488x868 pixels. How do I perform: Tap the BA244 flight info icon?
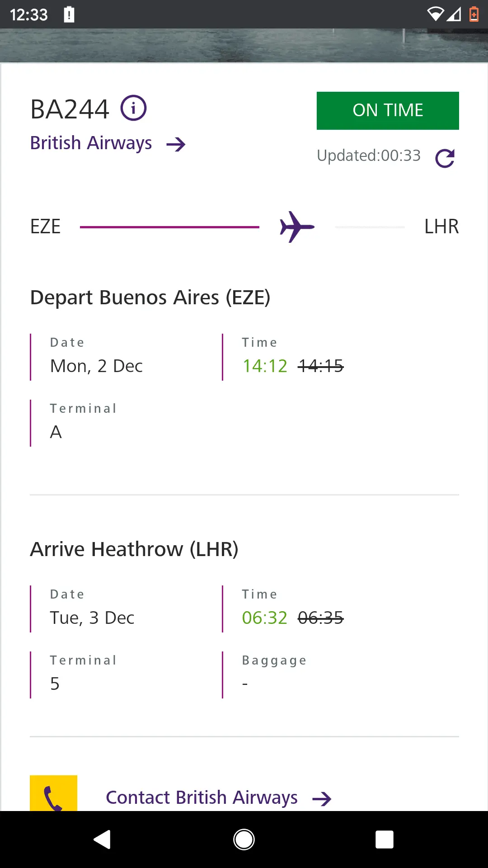[x=133, y=108]
